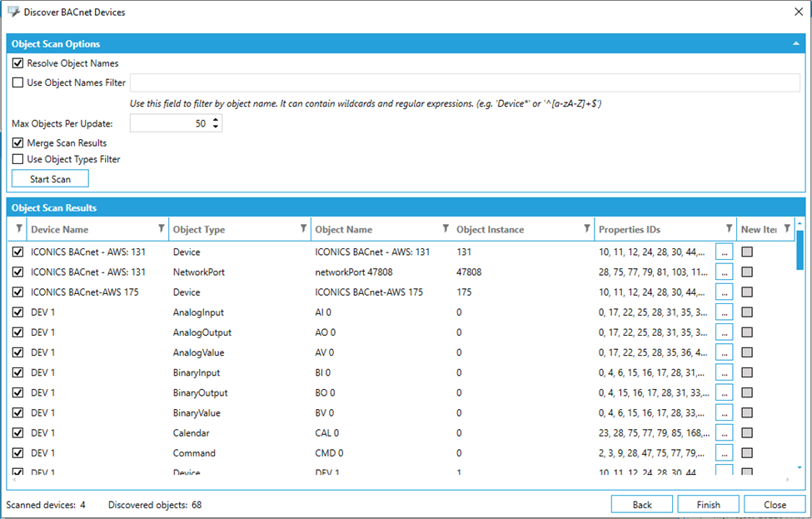Click the 'Scanned devices: 4' status text
Image resolution: width=812 pixels, height=519 pixels.
46,505
